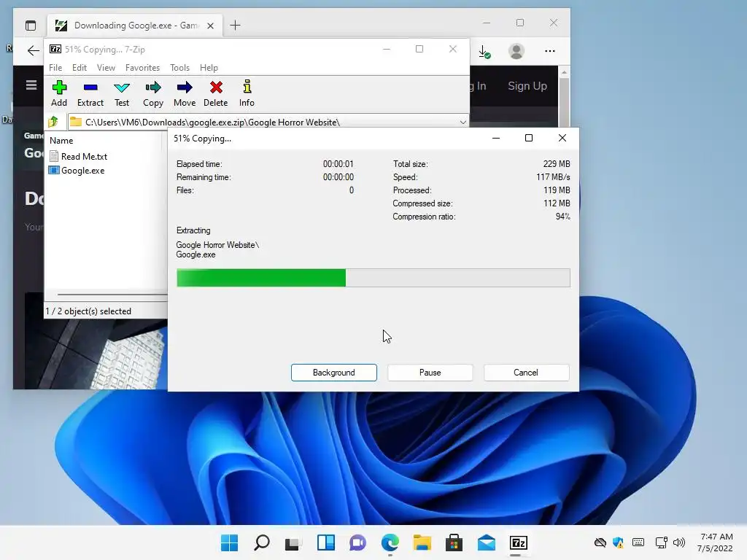The width and height of the screenshot is (747, 560).
Task: Cancel the copying operation
Action: point(526,373)
